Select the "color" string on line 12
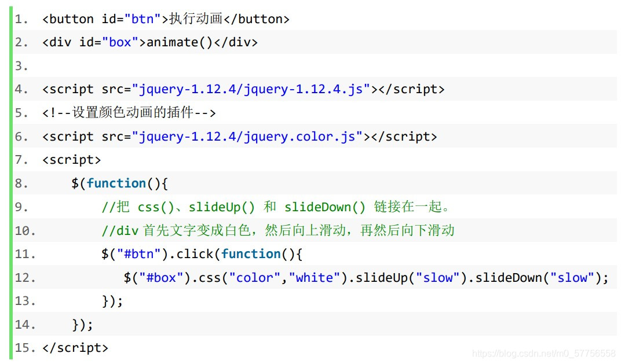 click(x=255, y=278)
